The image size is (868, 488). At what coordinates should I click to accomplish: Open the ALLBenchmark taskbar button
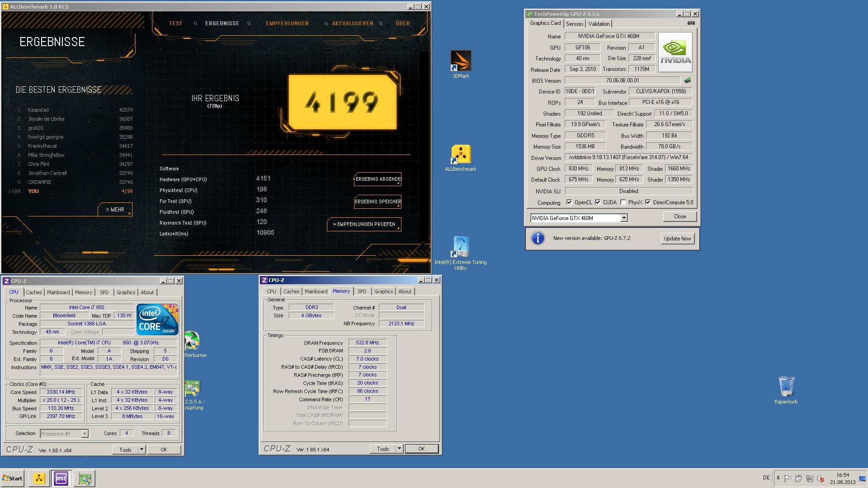pos(39,479)
